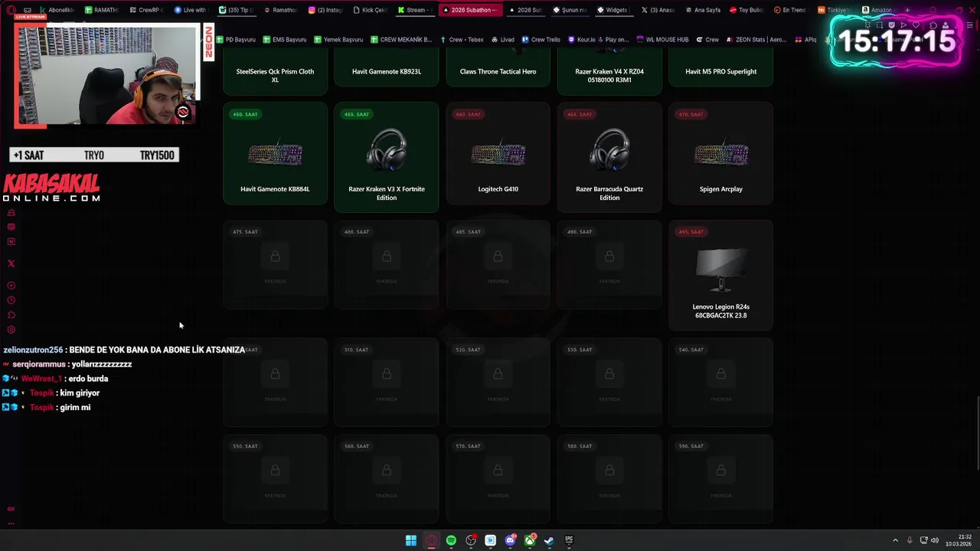This screenshot has height=551, width=980.
Task: Open the EMS Başvuru bookmark
Action: (285, 39)
